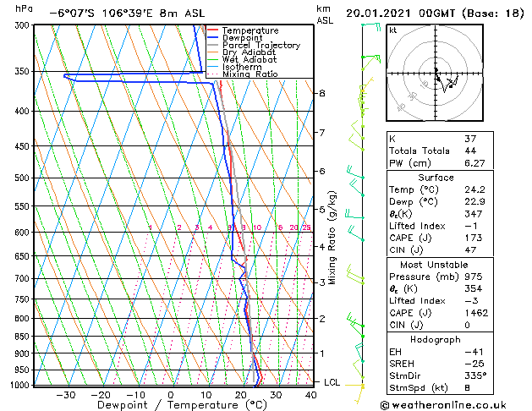Click the date header 20.01.2021 00GMT
Viewport: 532px width, 411px height.
pyautogui.click(x=435, y=13)
